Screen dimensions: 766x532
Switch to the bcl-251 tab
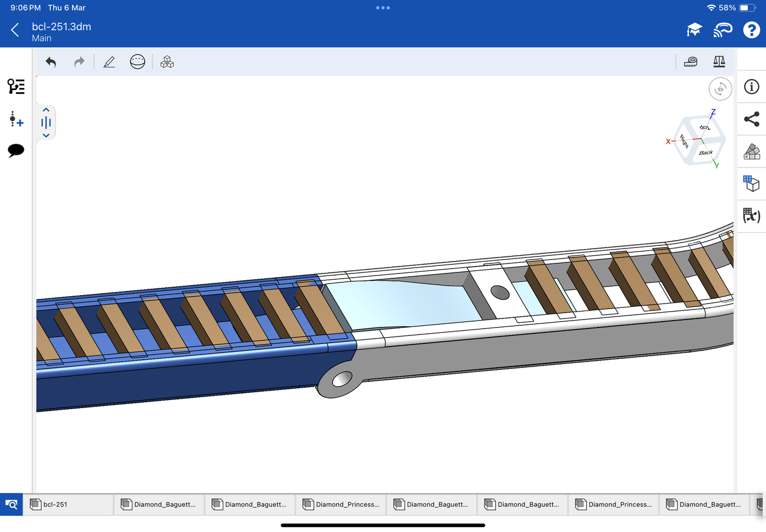[68, 504]
